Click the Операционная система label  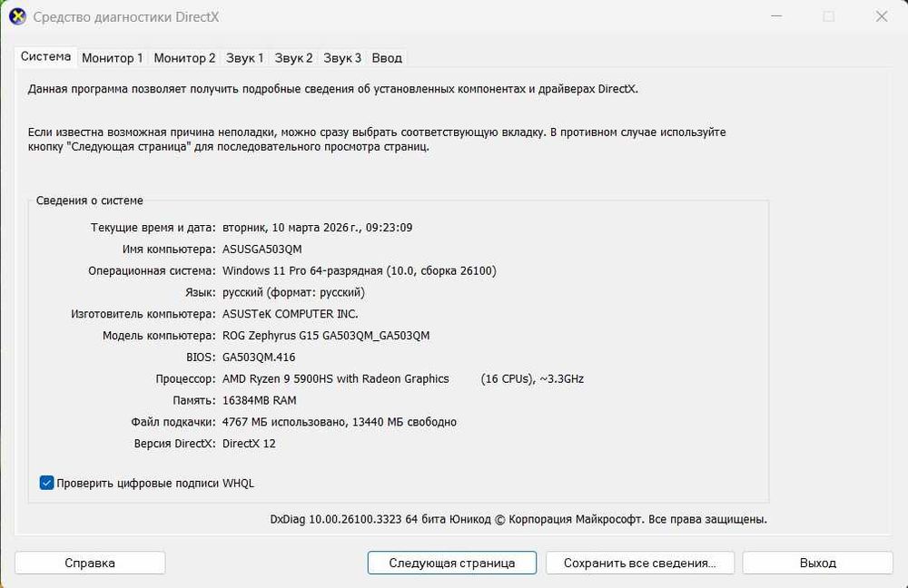pos(152,270)
